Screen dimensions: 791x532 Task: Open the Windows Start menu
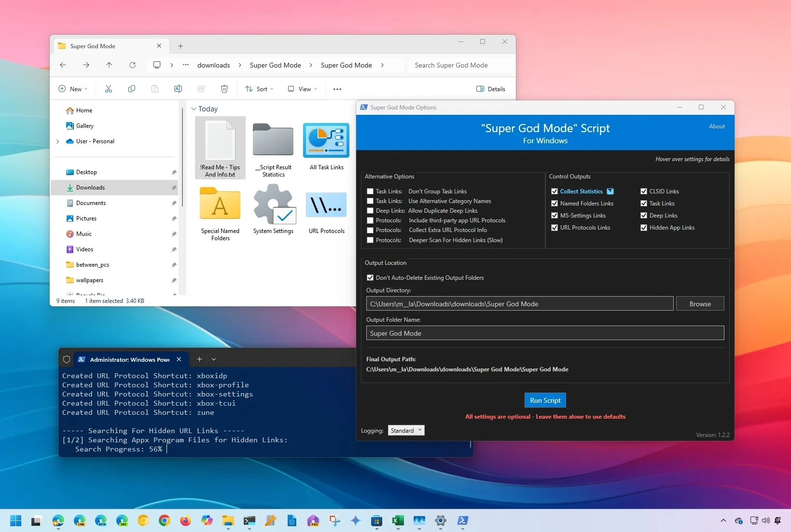16,520
